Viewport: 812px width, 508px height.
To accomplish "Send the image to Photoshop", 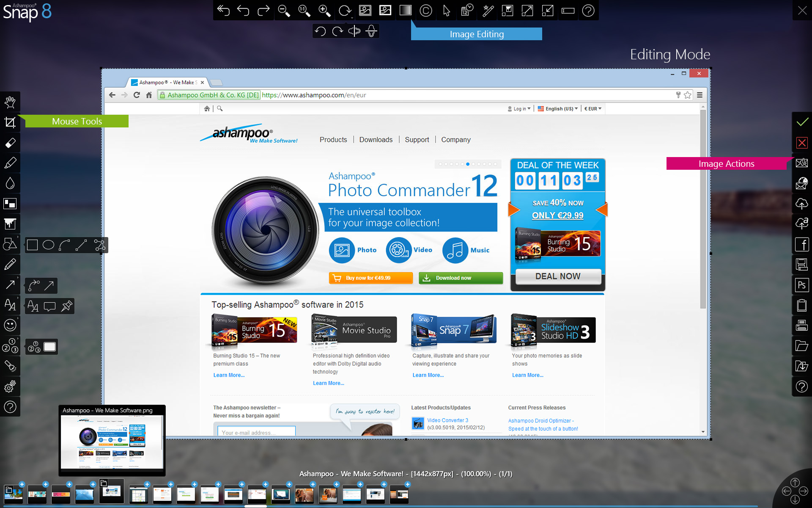I will (801, 285).
